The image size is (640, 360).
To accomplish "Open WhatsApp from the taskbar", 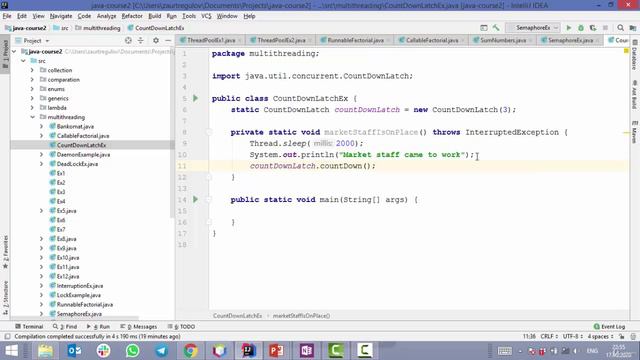I will pos(132,351).
